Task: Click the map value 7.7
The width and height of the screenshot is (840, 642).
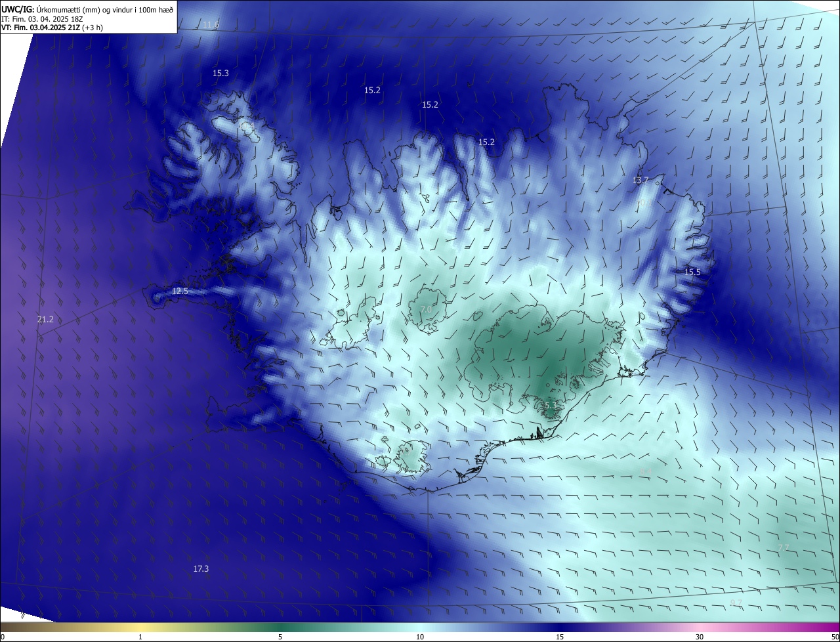Action: 784,548
